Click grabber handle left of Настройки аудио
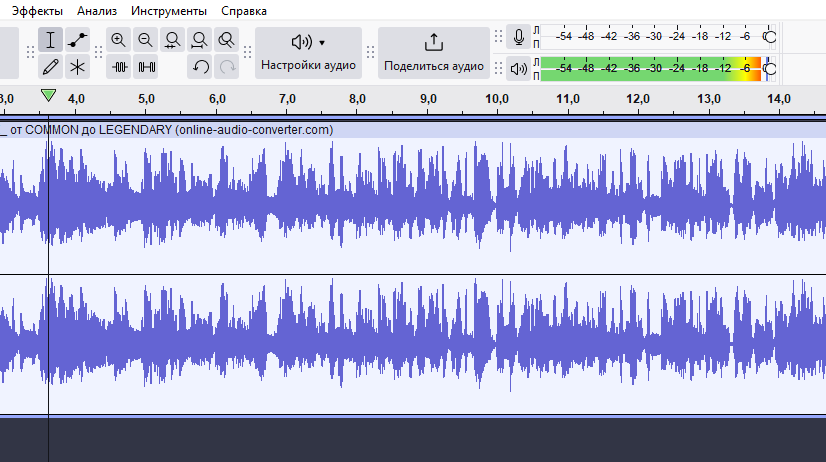The image size is (826, 462). pyautogui.click(x=248, y=52)
